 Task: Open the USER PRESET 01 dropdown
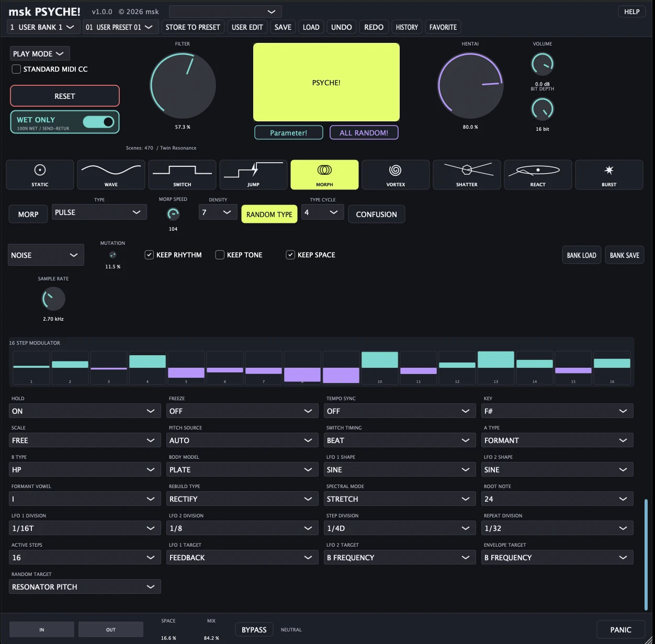click(121, 27)
